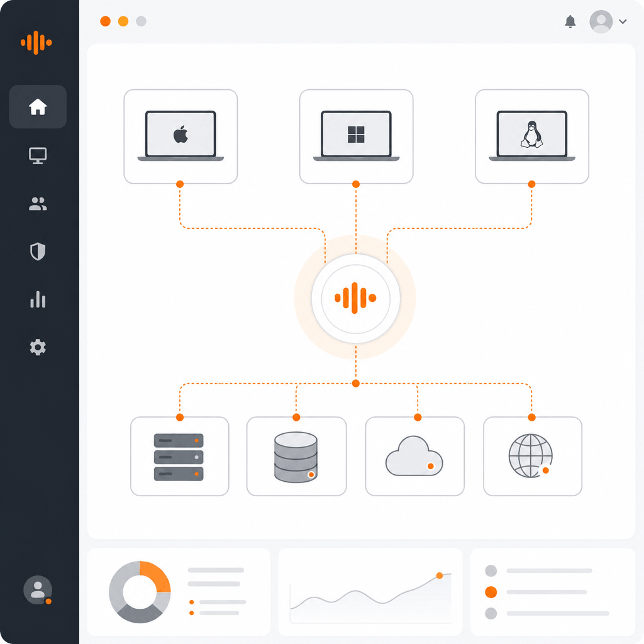Click the top-right user avatar

601,21
